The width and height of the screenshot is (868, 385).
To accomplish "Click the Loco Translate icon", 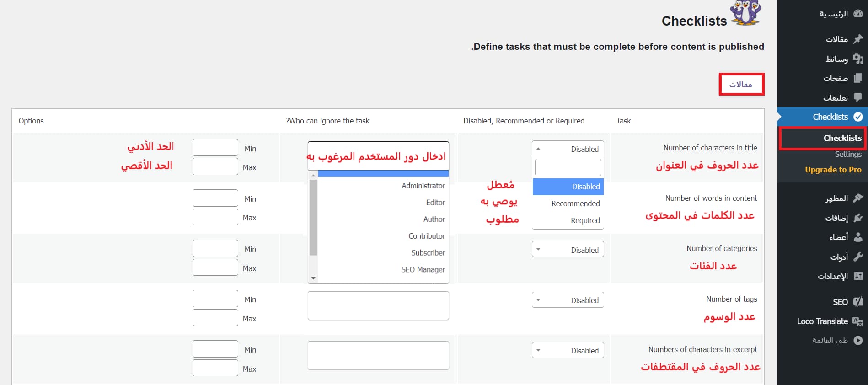I will pos(858,321).
